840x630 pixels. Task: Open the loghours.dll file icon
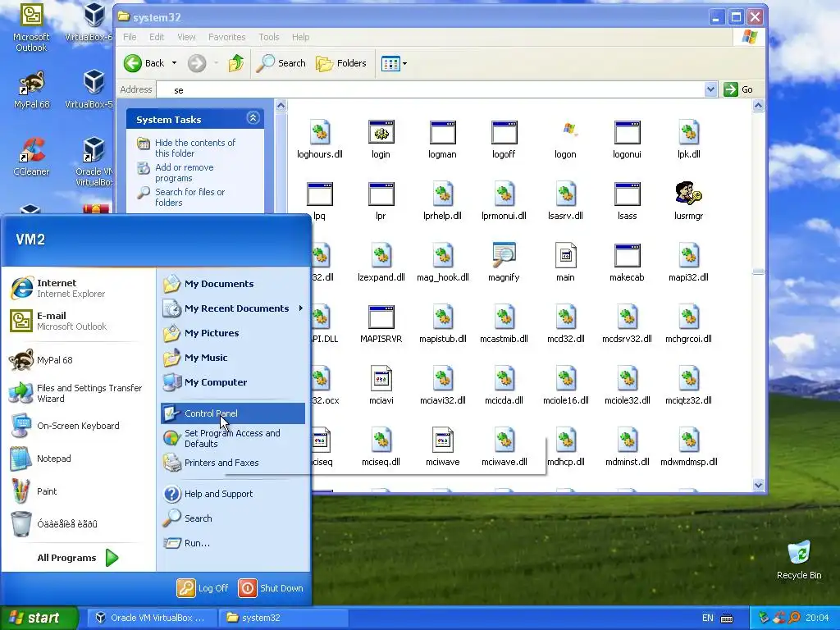coord(320,132)
